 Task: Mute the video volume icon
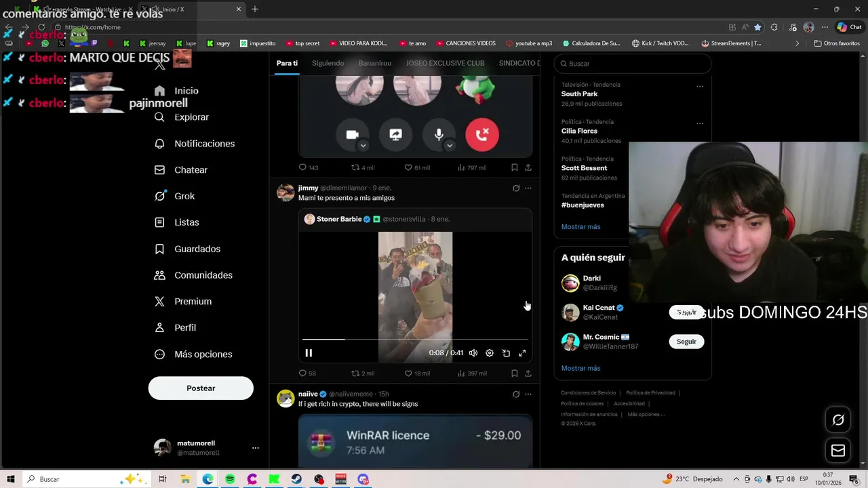click(x=473, y=353)
